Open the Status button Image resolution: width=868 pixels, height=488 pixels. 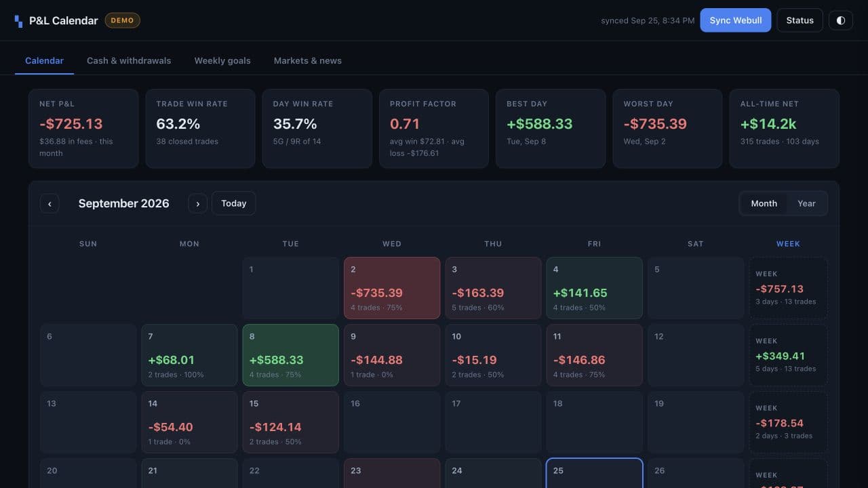[x=800, y=20]
